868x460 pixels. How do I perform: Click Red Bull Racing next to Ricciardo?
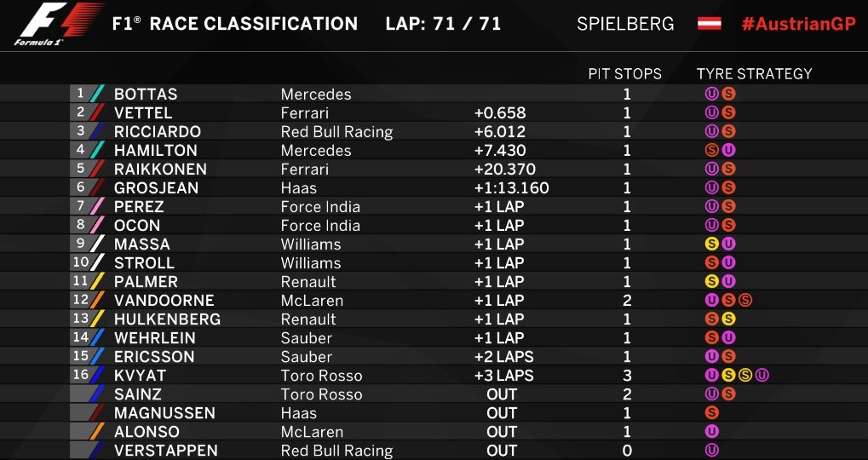[x=336, y=132]
